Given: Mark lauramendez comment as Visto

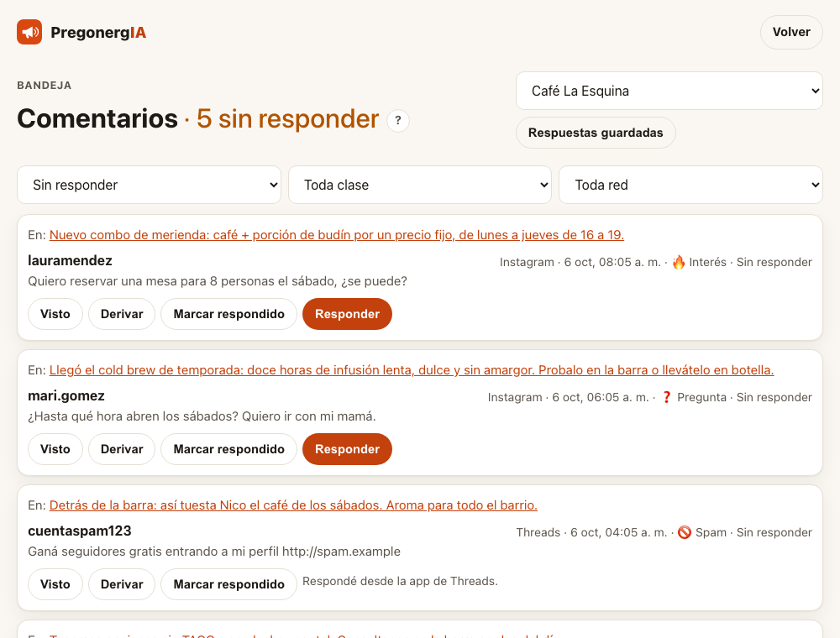Looking at the screenshot, I should tap(55, 314).
